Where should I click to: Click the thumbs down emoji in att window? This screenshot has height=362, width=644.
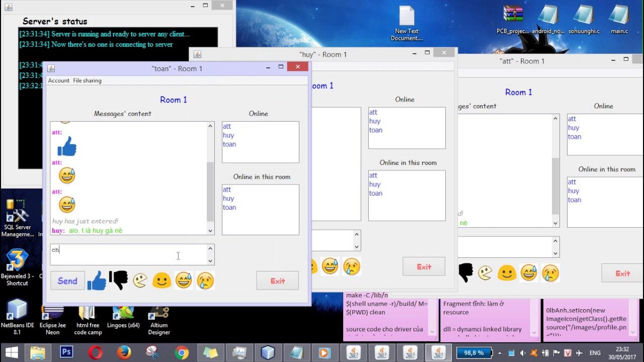pyautogui.click(x=465, y=273)
